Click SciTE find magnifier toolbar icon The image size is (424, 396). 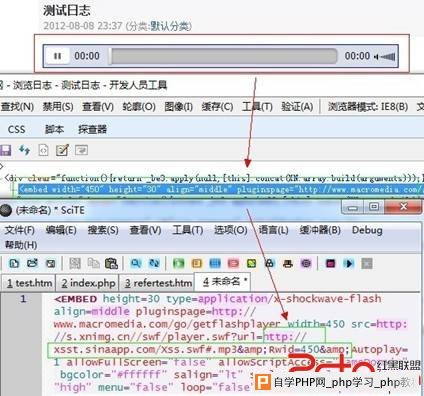(136, 264)
